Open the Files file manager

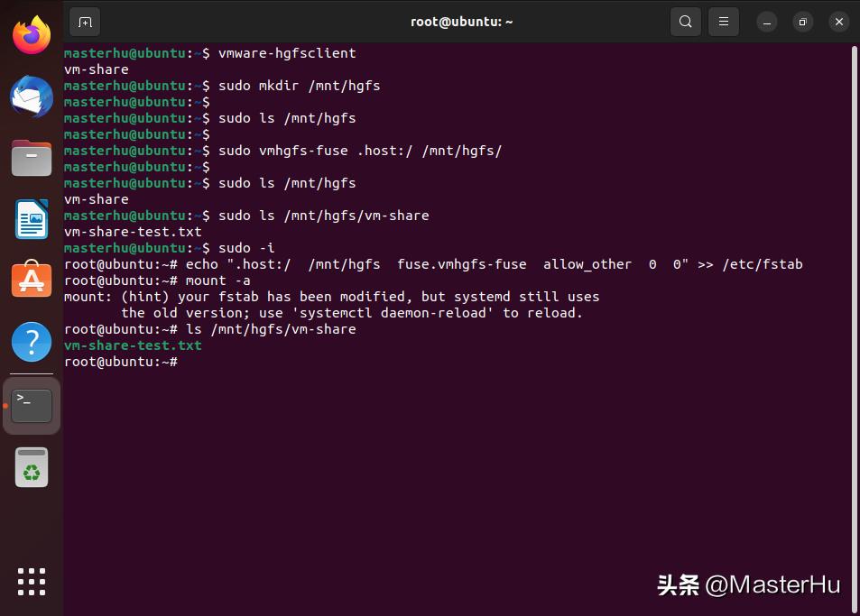click(x=32, y=158)
